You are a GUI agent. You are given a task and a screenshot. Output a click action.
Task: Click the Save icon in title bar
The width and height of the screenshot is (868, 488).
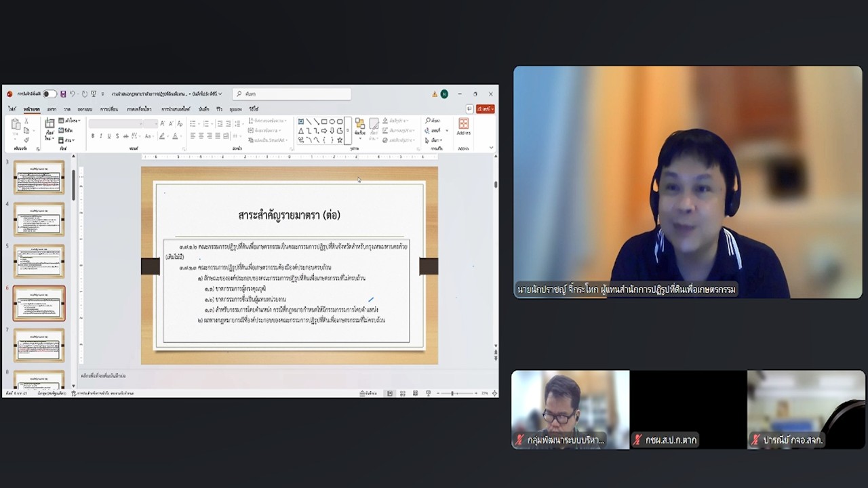(x=63, y=94)
